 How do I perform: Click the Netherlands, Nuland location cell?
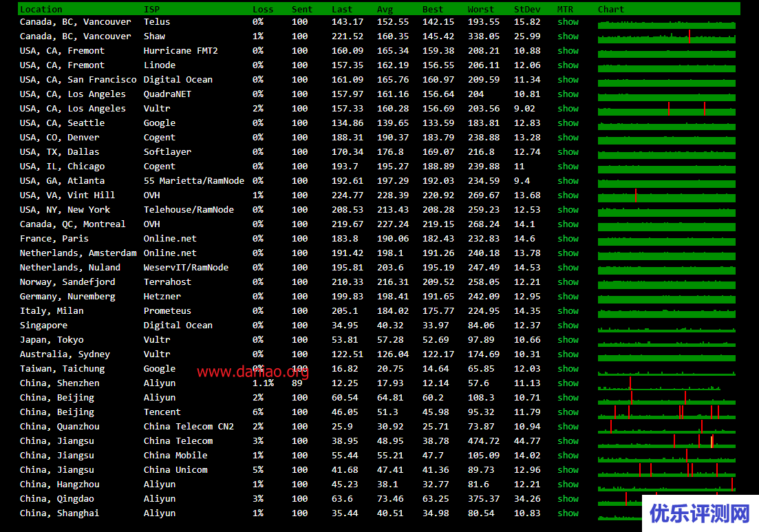[x=70, y=268]
